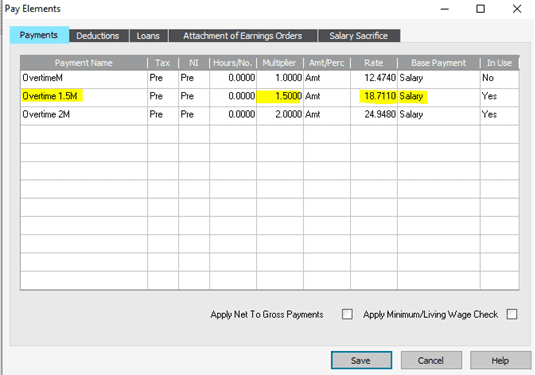Open Attachment of Earnings Orders tab
The image size is (535, 375).
click(x=243, y=36)
